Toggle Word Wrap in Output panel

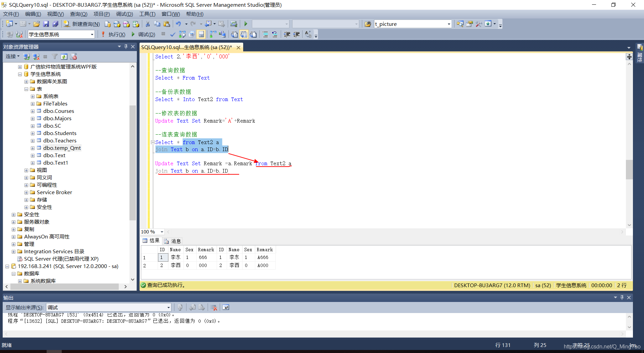pyautogui.click(x=226, y=307)
